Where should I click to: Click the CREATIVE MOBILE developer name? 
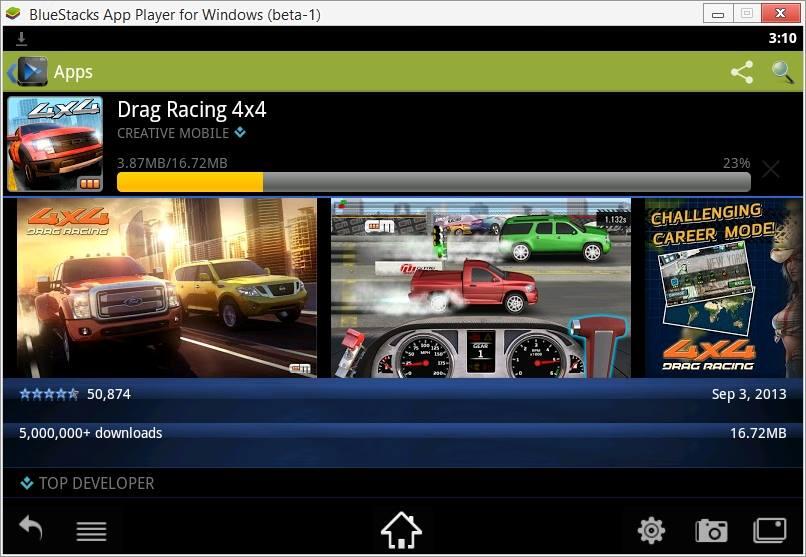point(173,133)
